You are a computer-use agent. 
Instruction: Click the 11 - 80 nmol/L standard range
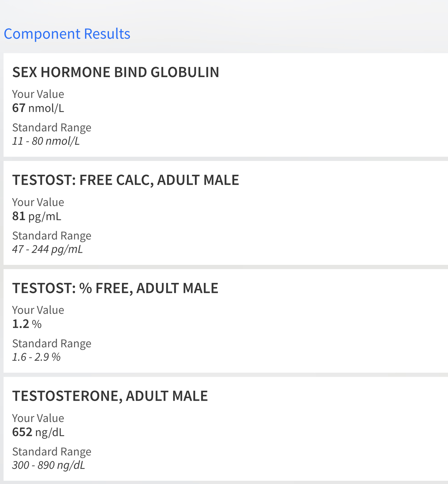(x=46, y=141)
